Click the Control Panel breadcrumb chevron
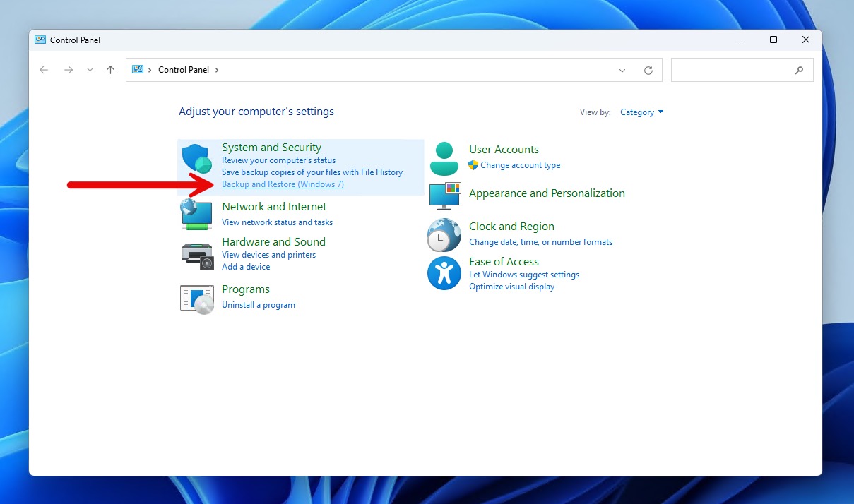The width and height of the screenshot is (854, 504). 217,70
